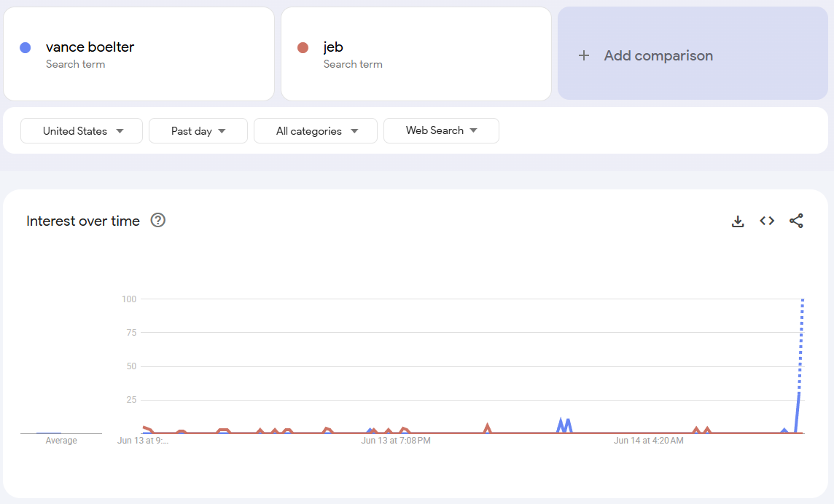Open the Web Search type dropdown

click(x=441, y=131)
